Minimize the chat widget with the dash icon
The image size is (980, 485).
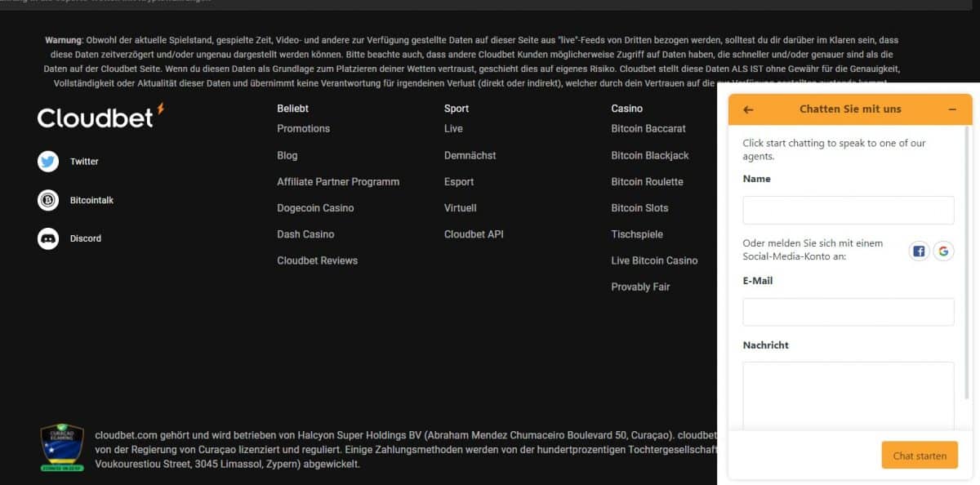click(x=952, y=109)
